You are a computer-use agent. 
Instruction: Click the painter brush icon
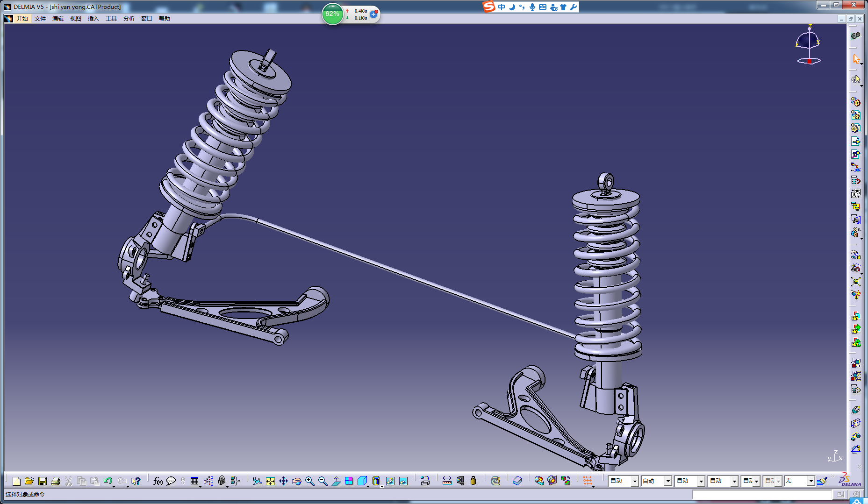[822, 481]
